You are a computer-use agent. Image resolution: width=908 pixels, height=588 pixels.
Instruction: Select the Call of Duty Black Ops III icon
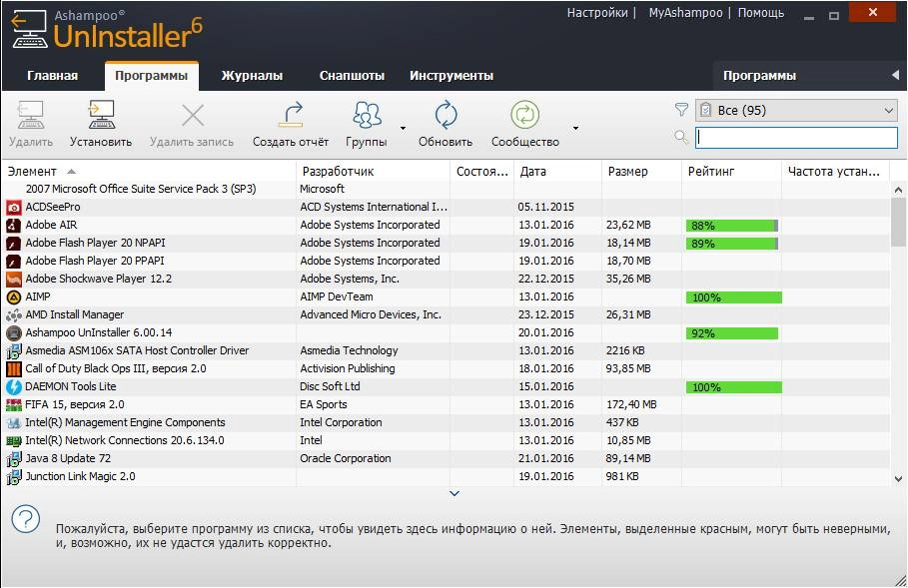click(x=13, y=368)
